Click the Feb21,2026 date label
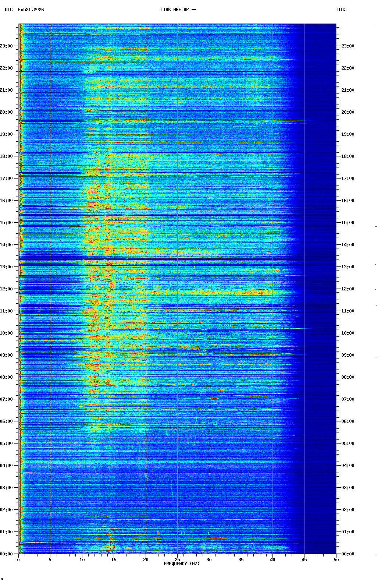The height and width of the screenshot is (583, 392). [31, 10]
